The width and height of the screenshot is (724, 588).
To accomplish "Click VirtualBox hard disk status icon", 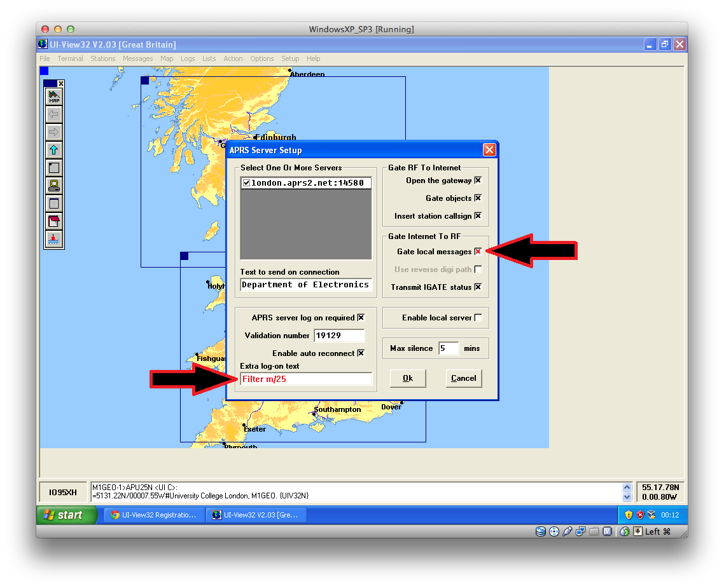I will tap(541, 531).
